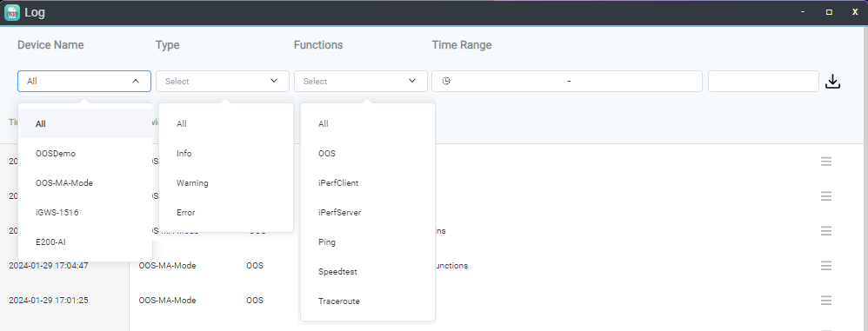
Task: Click OOS cell in the 17:01:25 row
Action: 255,301
